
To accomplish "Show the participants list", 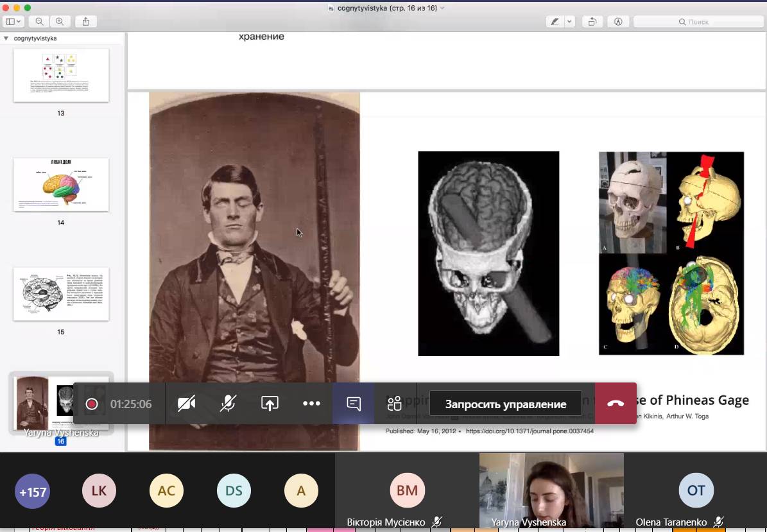I will coord(394,404).
